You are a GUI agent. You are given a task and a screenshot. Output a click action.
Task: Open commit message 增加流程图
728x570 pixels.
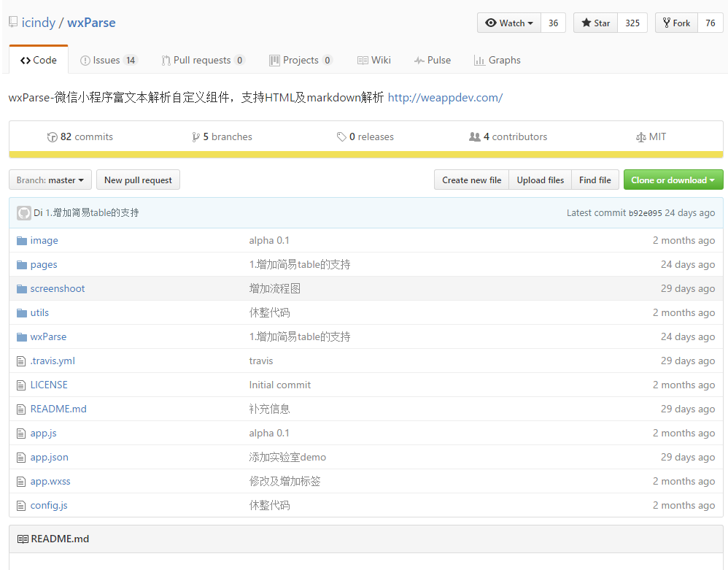(x=275, y=288)
